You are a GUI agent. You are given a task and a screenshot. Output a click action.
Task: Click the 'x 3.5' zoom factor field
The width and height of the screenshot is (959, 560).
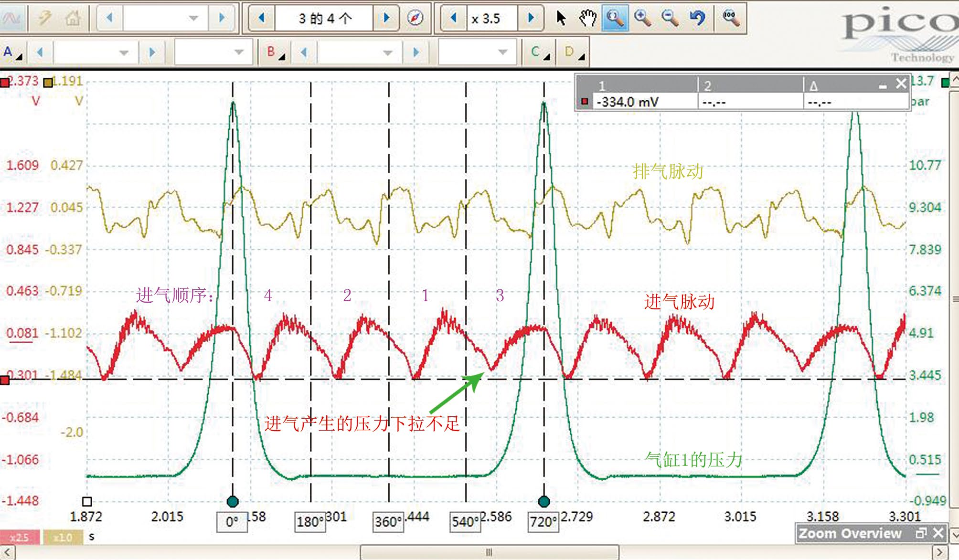click(x=492, y=18)
